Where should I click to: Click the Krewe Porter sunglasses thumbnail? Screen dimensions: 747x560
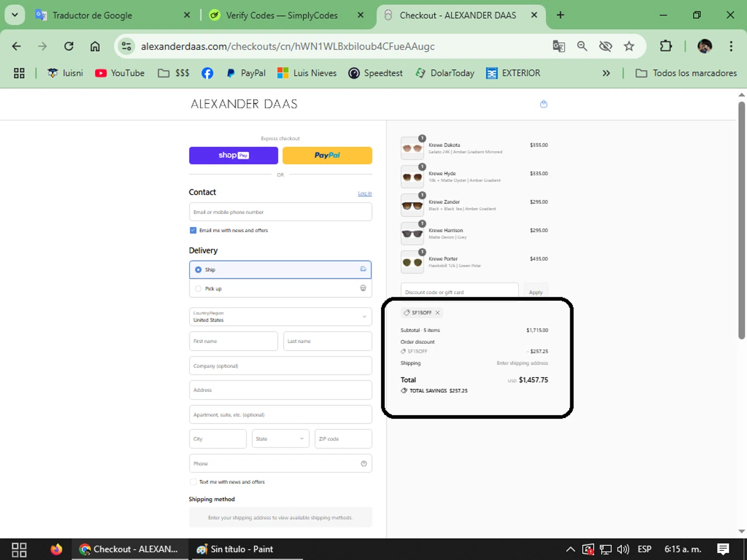[412, 262]
